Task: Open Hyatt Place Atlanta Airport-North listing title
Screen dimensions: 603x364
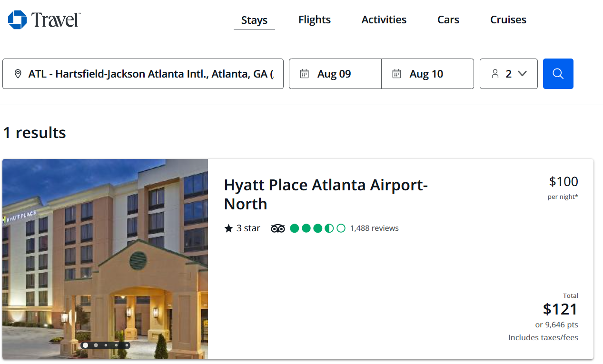Action: (326, 194)
